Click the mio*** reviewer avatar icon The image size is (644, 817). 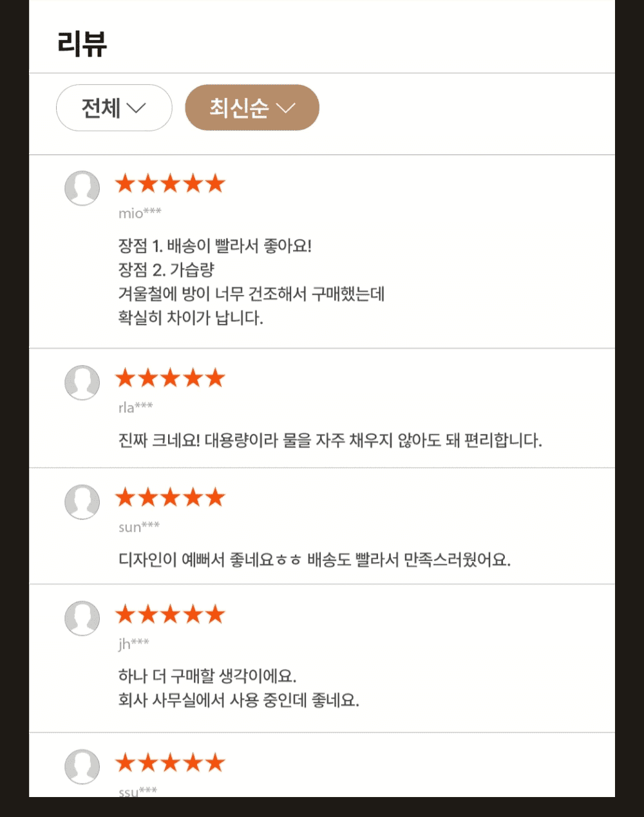(82, 188)
